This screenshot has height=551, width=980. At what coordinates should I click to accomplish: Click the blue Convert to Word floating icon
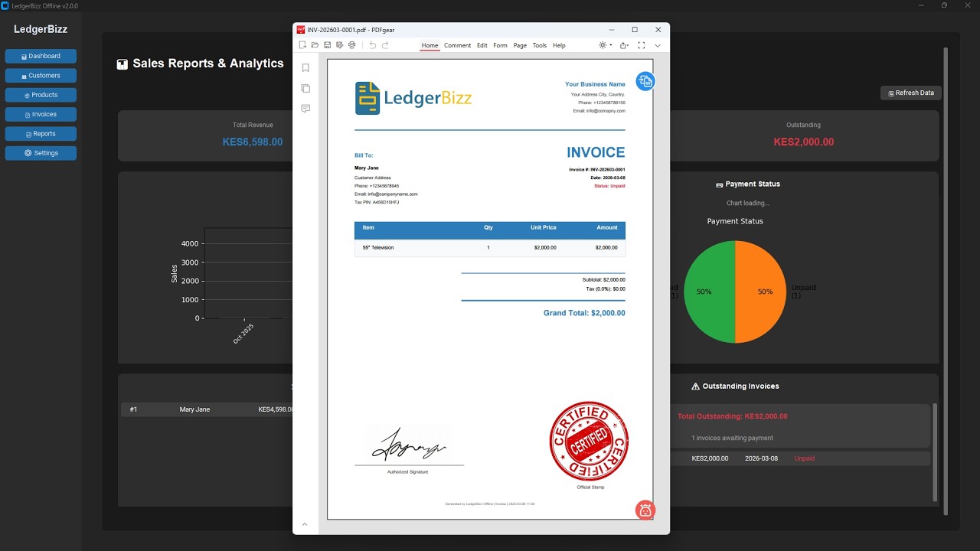(x=645, y=81)
